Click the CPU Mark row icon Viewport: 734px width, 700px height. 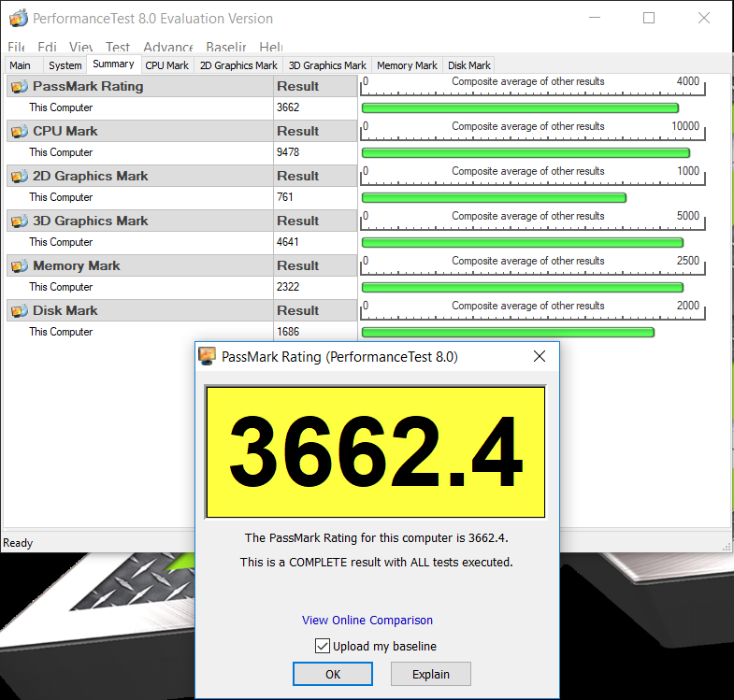coord(20,132)
